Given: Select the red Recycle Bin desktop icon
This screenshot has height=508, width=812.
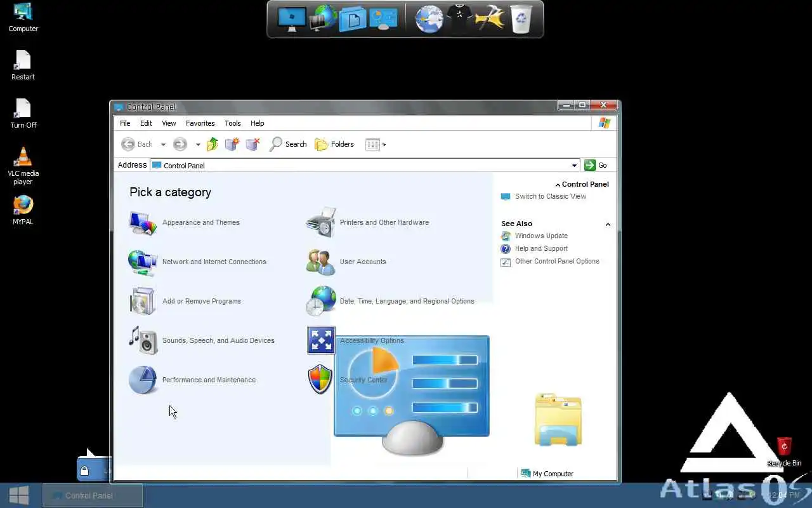Looking at the screenshot, I should coord(784,451).
